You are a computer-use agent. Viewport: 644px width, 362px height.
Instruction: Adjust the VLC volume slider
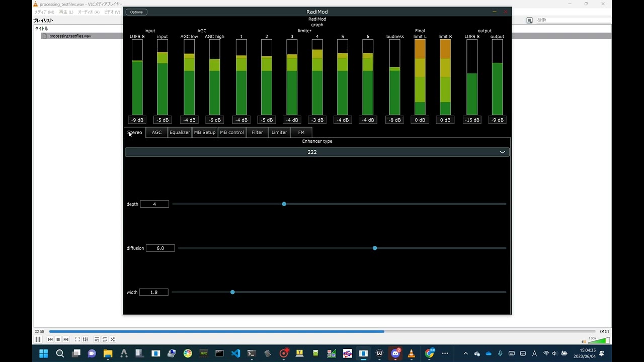(x=599, y=341)
